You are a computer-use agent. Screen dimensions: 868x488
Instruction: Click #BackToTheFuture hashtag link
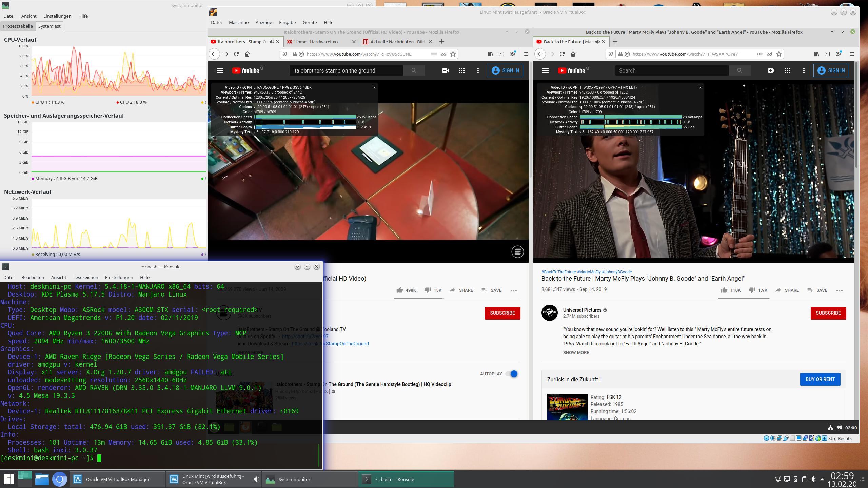558,272
